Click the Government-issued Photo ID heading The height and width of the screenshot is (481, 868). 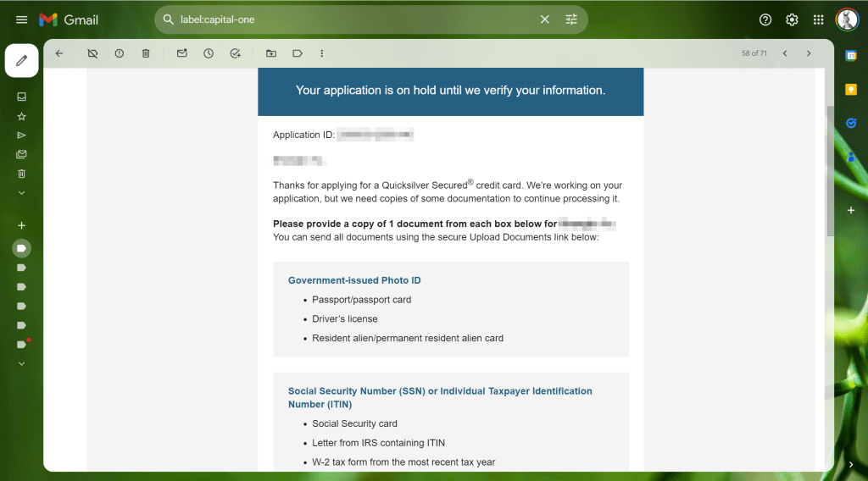pyautogui.click(x=354, y=280)
